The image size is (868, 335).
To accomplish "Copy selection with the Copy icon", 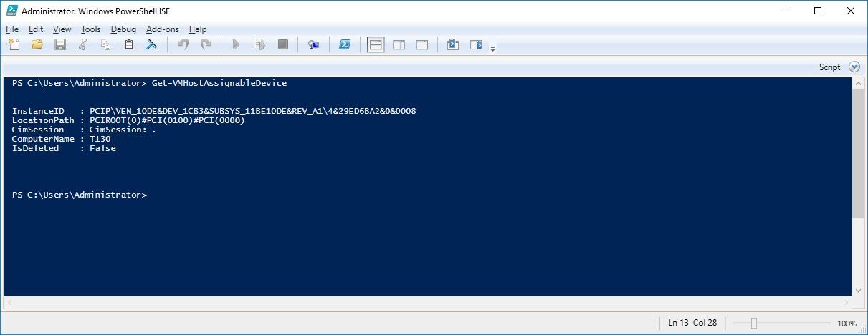I will coord(106,44).
